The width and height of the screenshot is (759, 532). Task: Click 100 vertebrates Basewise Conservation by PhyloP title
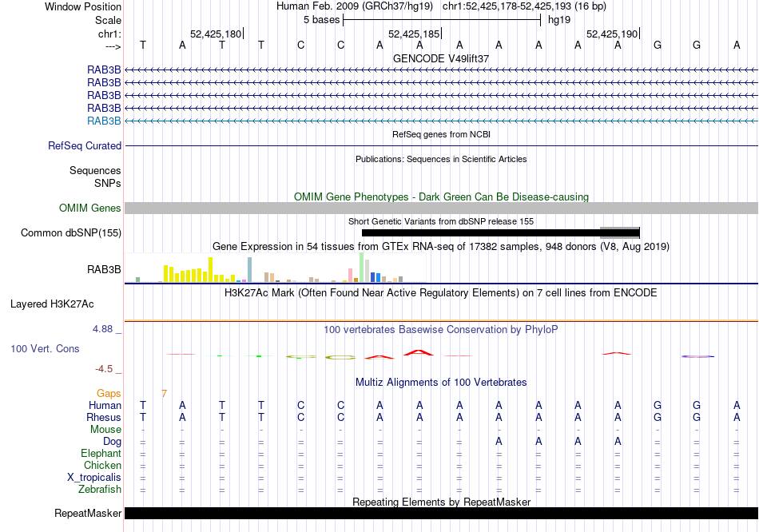click(x=441, y=330)
